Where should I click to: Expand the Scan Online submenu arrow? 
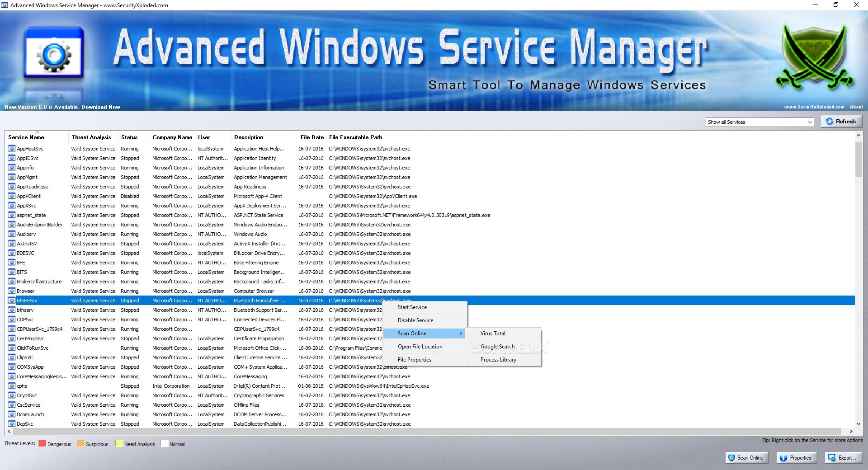[x=461, y=334]
